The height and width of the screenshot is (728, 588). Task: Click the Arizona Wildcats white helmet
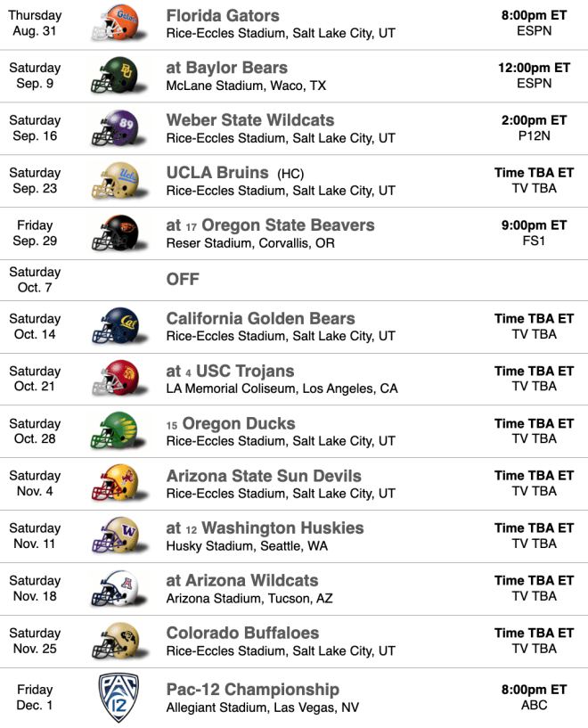pyautogui.click(x=118, y=588)
